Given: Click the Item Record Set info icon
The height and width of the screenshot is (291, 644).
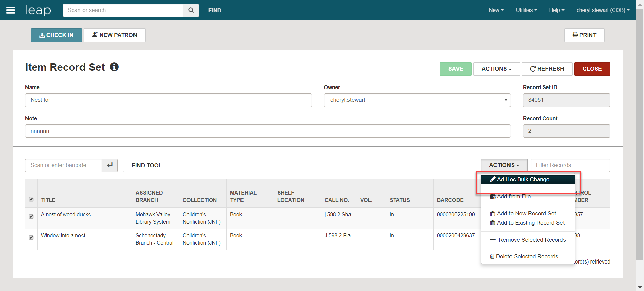Looking at the screenshot, I should pyautogui.click(x=114, y=67).
